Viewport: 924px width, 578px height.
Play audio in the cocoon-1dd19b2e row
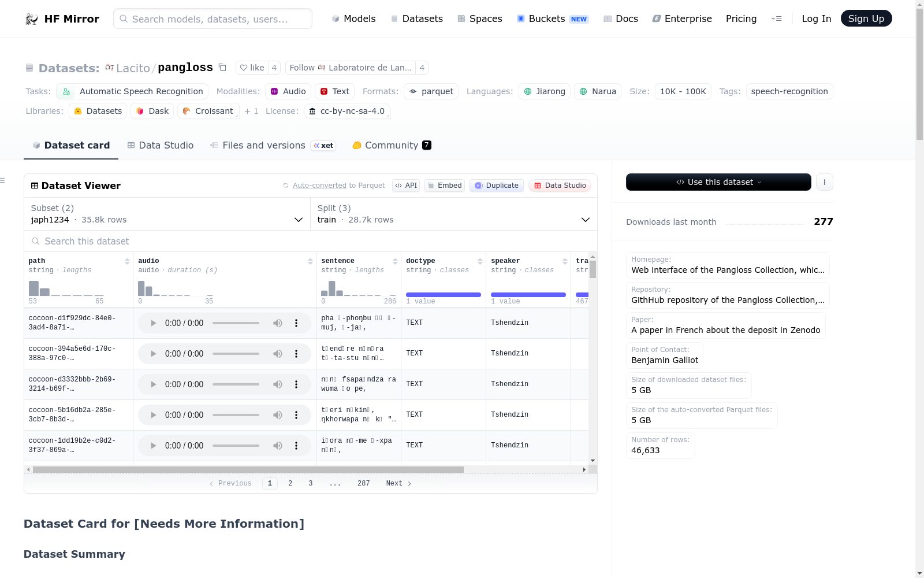[x=153, y=446]
